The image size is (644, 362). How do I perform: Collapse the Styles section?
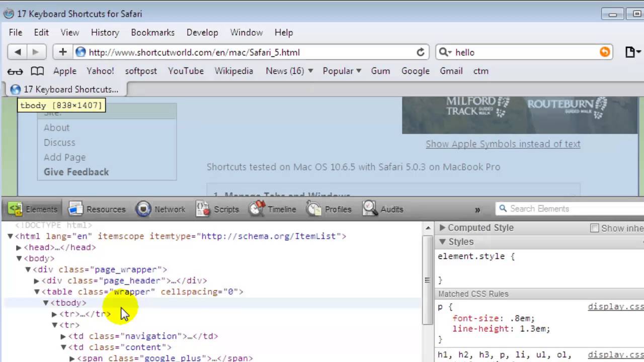pos(442,242)
